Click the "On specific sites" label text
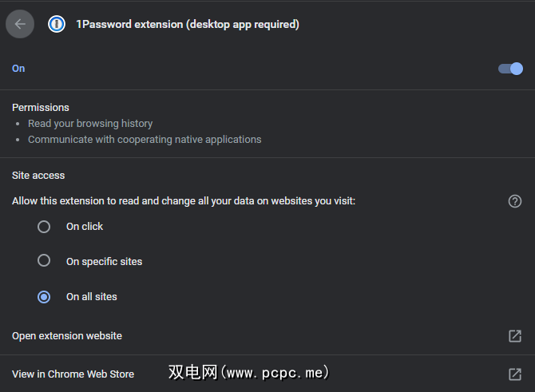535x392 pixels. coord(104,261)
